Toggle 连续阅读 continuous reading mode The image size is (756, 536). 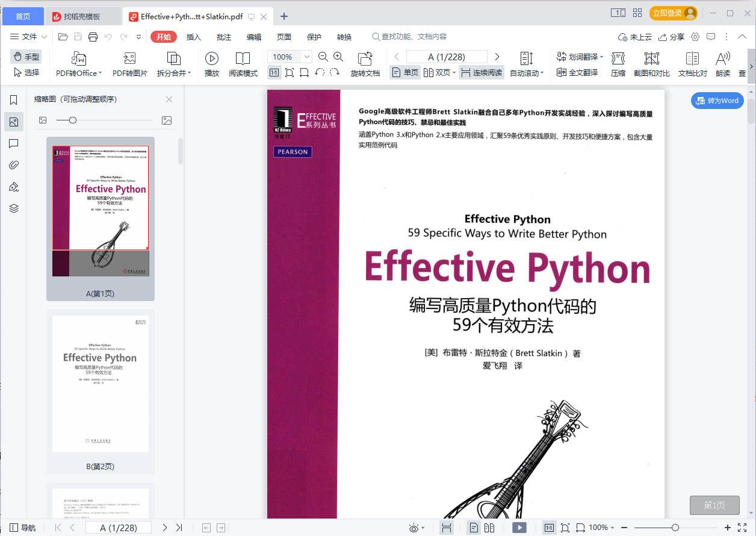pos(481,72)
